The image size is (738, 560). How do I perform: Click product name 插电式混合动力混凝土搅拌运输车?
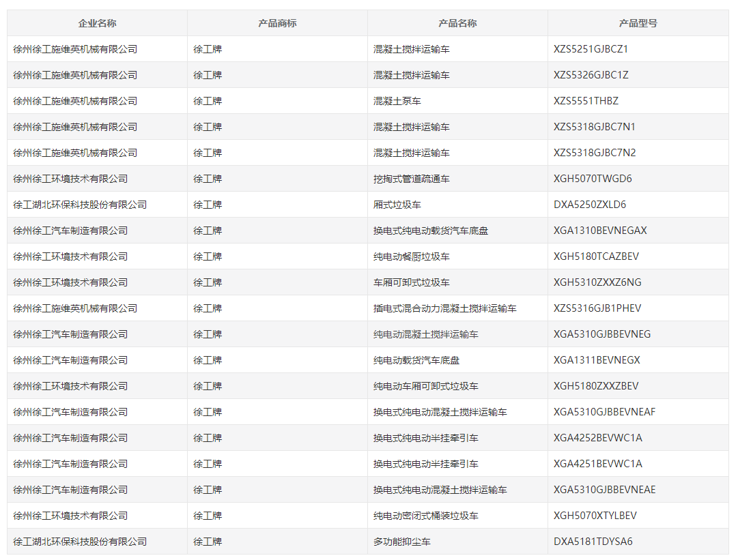point(444,308)
